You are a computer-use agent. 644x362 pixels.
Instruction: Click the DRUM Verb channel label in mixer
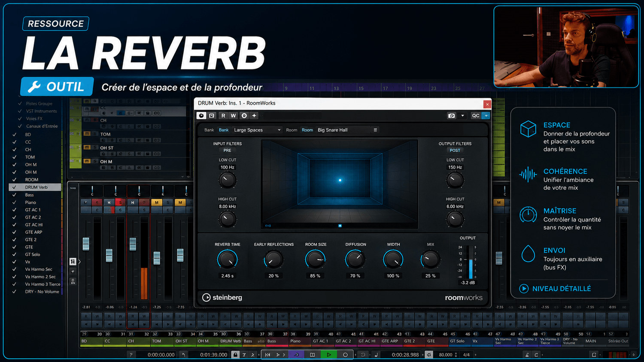[x=231, y=341]
